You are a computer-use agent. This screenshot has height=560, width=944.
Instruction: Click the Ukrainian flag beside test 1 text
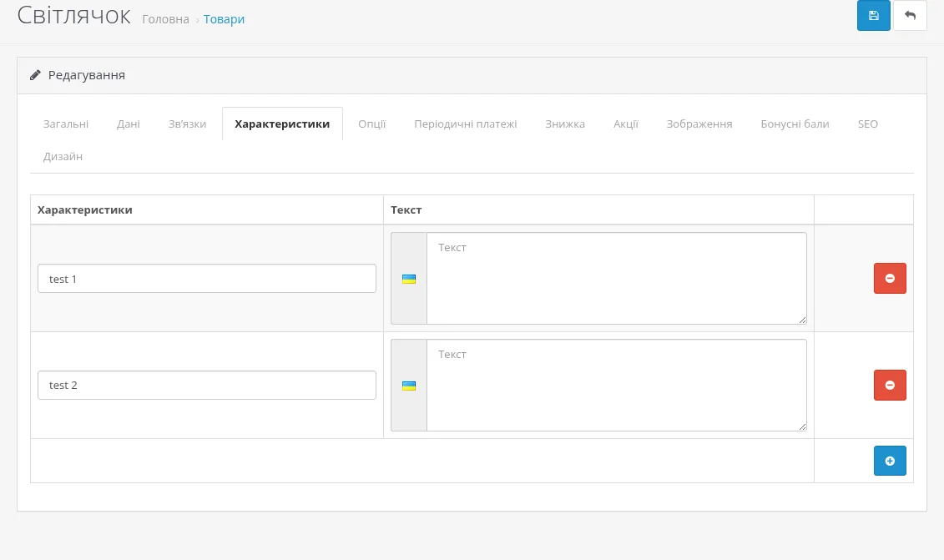409,279
